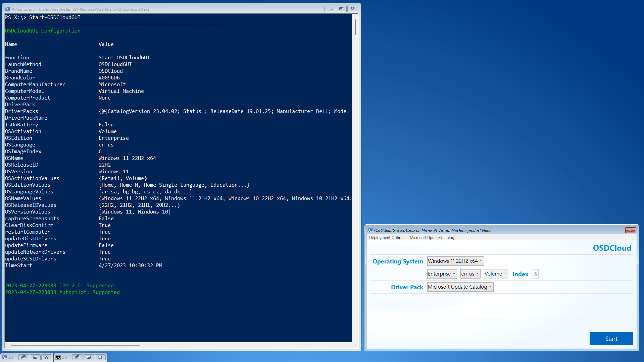Open the Windows 11 22H2 x64 dropdown
Image resolution: width=644 pixels, height=362 pixels.
click(x=455, y=261)
